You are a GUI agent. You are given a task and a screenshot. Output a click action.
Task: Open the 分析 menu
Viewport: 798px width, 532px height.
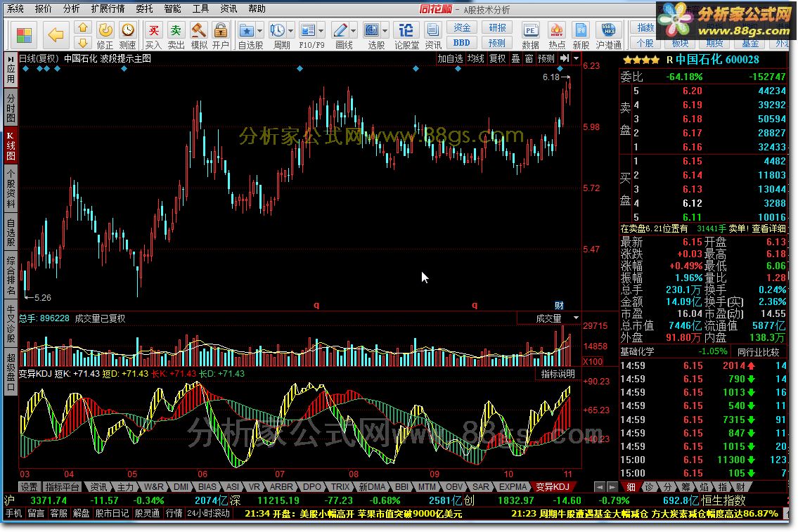coord(71,8)
